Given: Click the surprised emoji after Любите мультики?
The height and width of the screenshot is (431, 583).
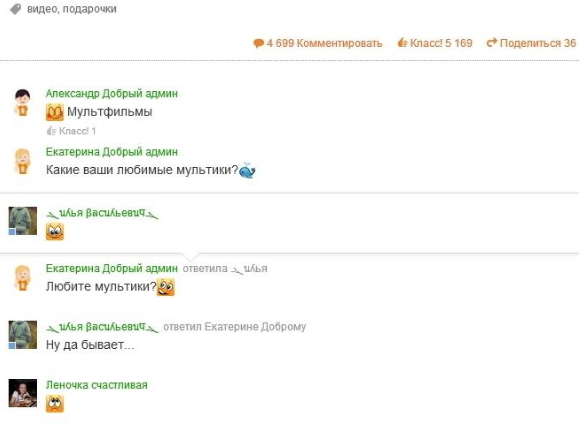Looking at the screenshot, I should (166, 287).
